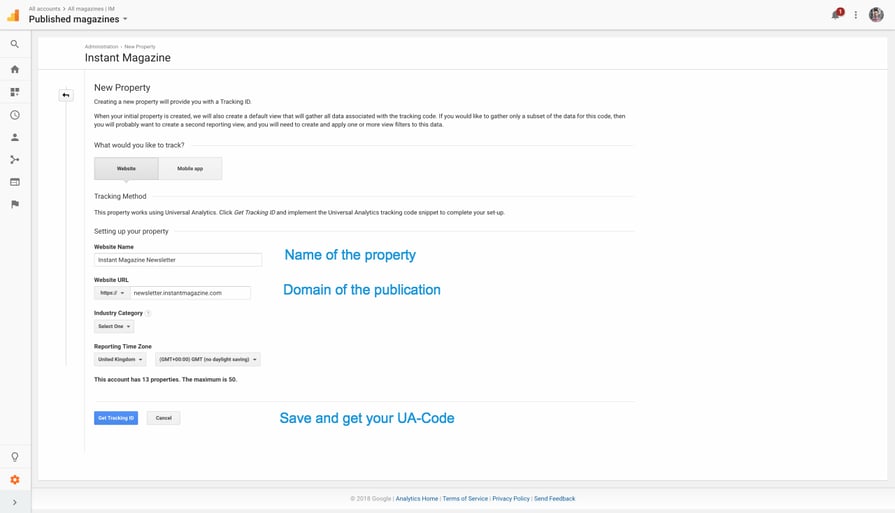Screen dimensions: 895x513
Task: Click the Cancel button
Action: (163, 418)
